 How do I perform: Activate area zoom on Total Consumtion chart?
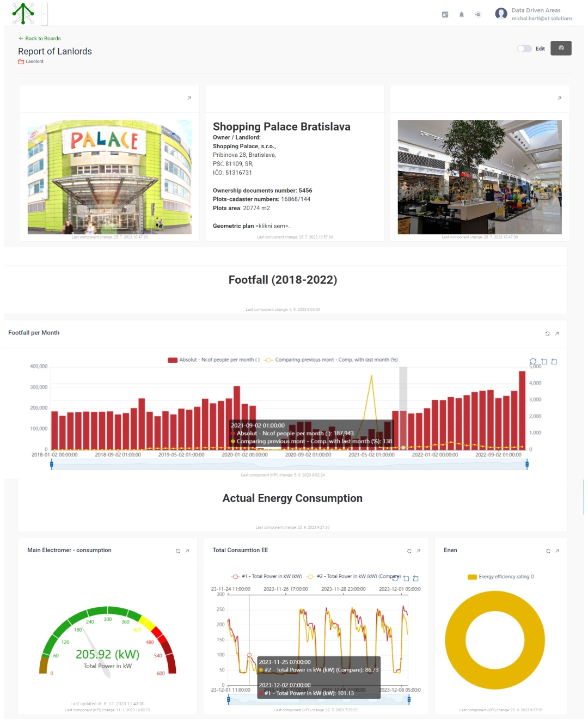tap(406, 578)
